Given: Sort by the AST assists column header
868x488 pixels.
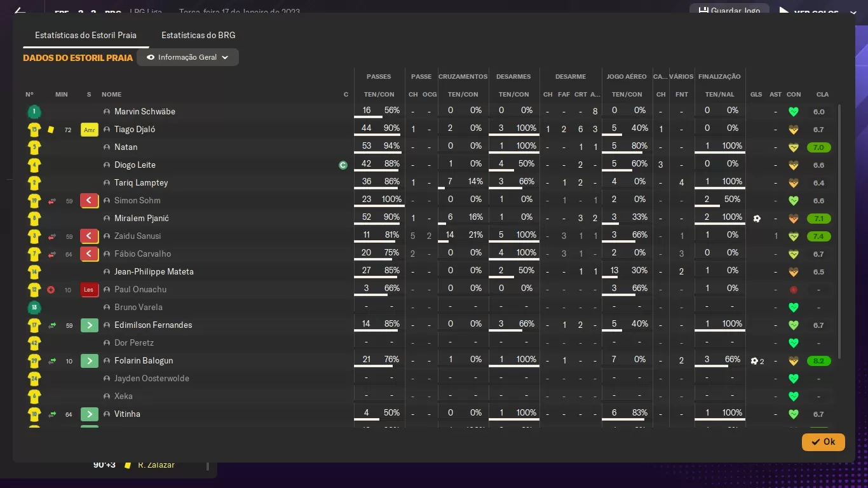Looking at the screenshot, I should click(775, 95).
